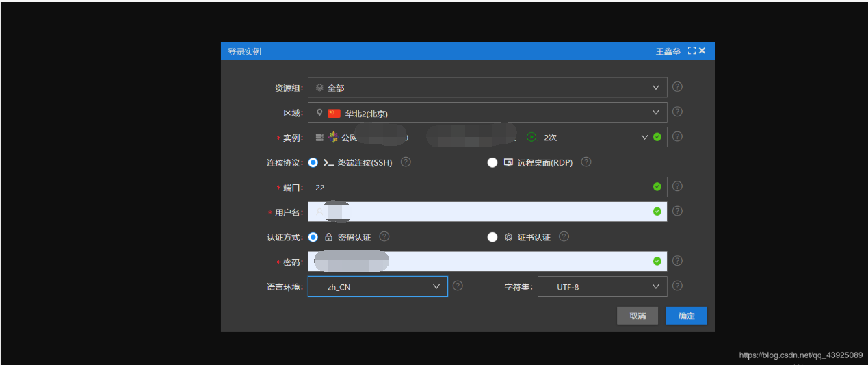Click help icon beside 终端连接(SSH)

406,162
